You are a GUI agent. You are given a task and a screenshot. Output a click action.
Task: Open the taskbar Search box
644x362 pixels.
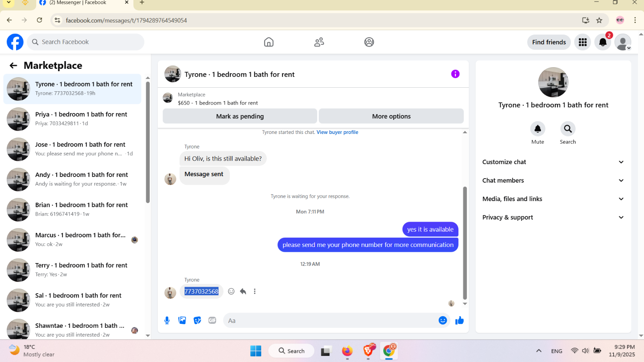click(x=291, y=351)
